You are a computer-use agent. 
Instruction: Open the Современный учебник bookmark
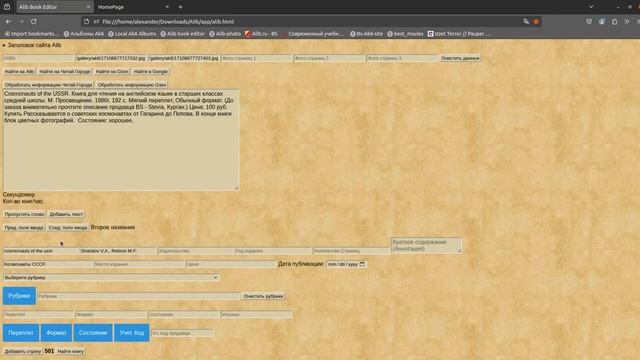313,34
